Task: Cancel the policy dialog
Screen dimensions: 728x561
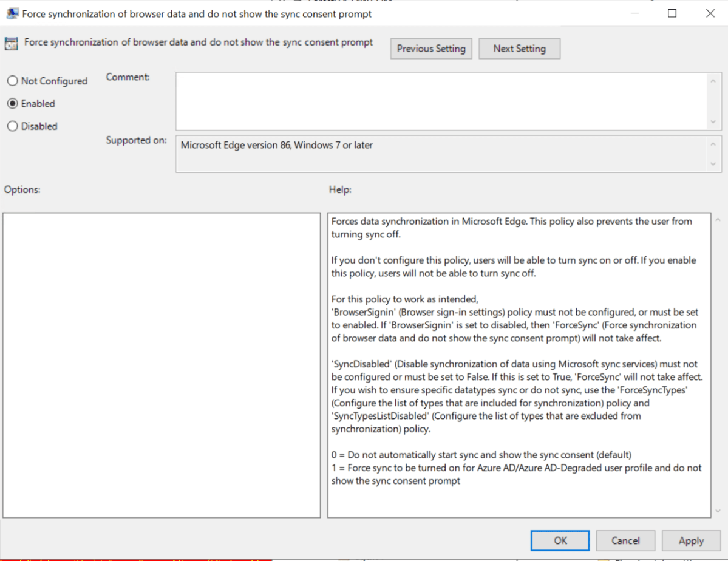Action: pos(625,540)
